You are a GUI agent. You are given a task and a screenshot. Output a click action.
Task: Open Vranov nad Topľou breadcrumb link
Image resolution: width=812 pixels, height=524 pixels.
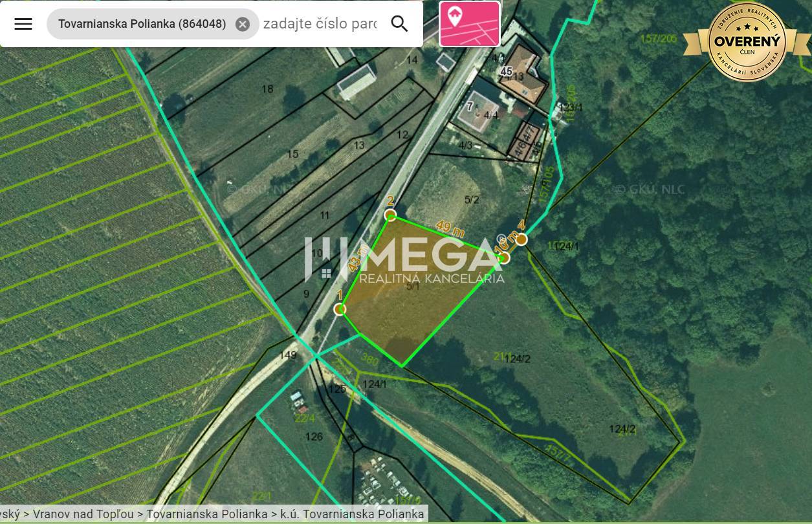click(83, 514)
